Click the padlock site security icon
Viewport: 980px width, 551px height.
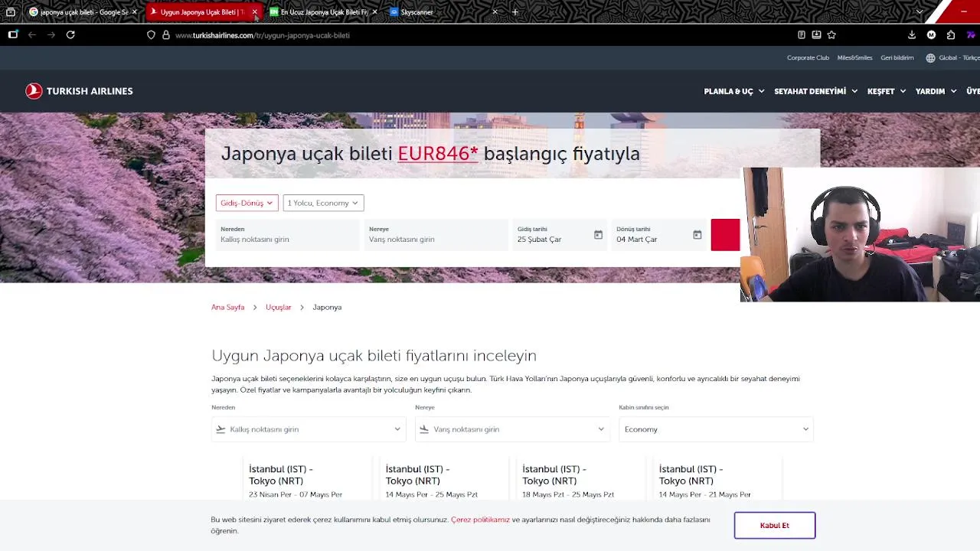click(x=165, y=35)
